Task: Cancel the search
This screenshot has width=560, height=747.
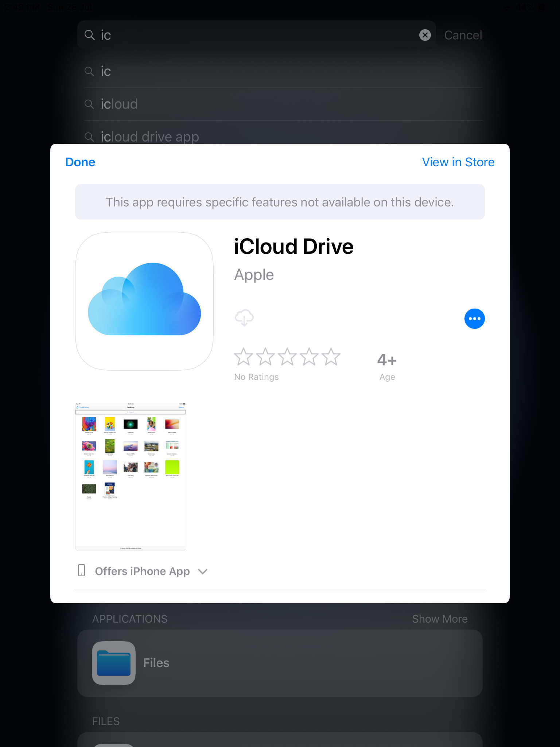Action: pyautogui.click(x=463, y=35)
